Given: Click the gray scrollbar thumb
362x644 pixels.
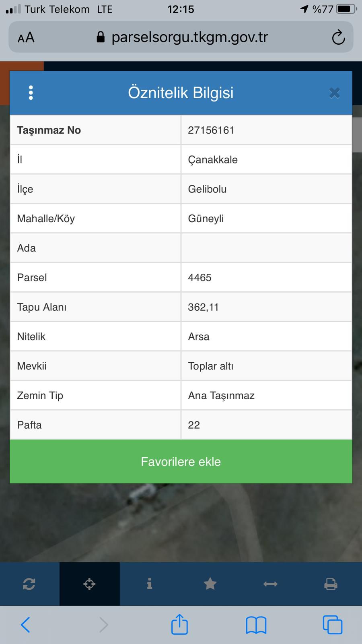Looking at the screenshot, I should 357,135.
